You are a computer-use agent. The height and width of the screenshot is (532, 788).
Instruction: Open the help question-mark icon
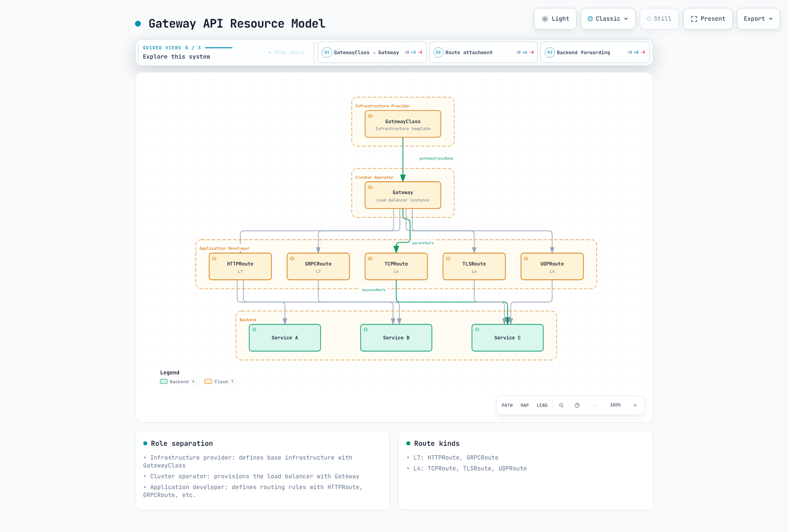577,405
